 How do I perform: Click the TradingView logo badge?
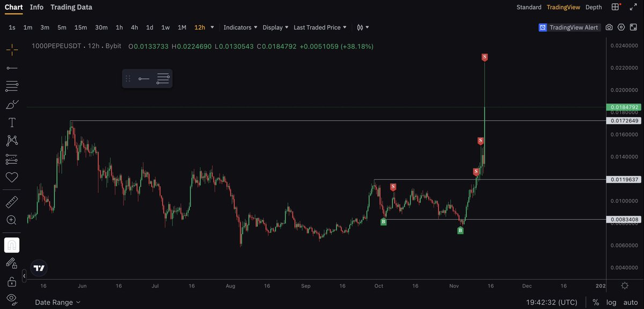point(39,268)
